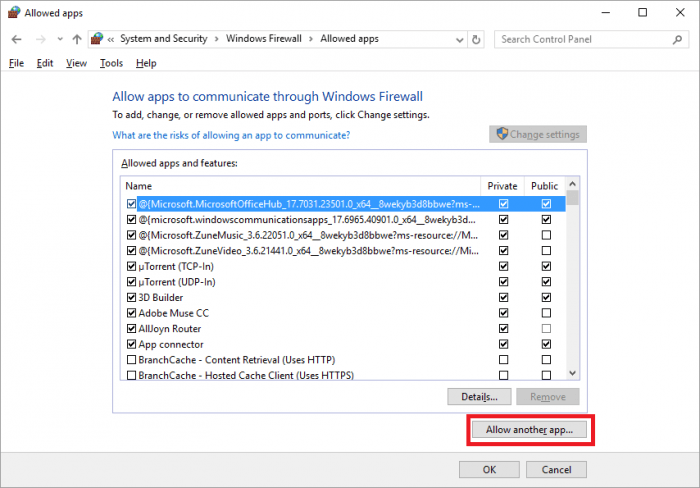The width and height of the screenshot is (700, 488).
Task: Click Allow another app... button
Action: click(529, 430)
